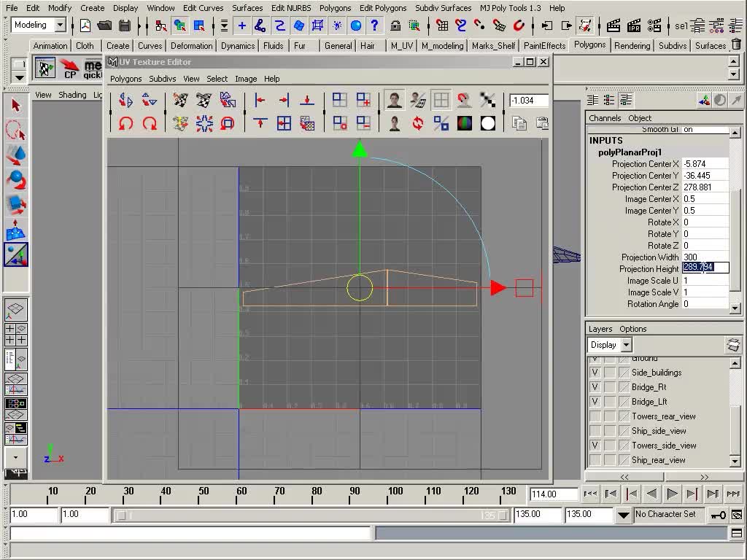The width and height of the screenshot is (747, 560).
Task: Show the Ship_side_view layer visibility box
Action: [595, 431]
